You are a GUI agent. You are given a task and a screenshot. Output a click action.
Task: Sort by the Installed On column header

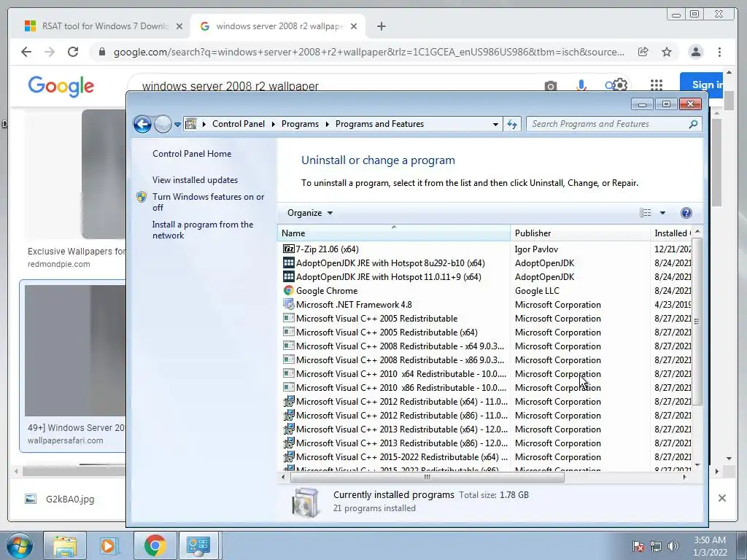(x=671, y=233)
